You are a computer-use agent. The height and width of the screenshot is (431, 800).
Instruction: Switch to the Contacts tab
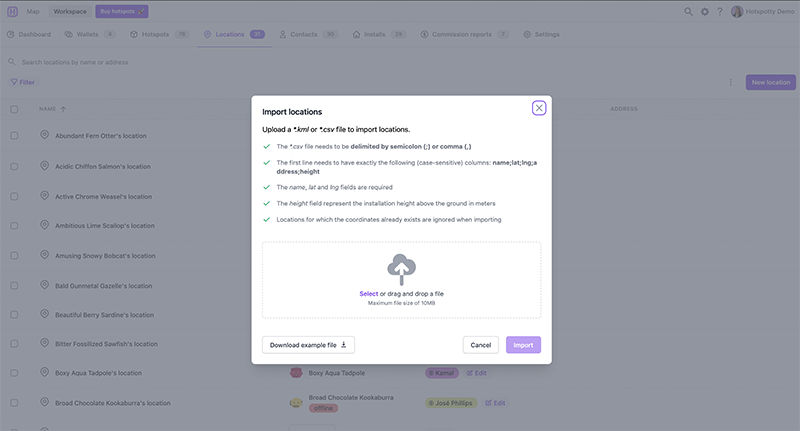(308, 34)
